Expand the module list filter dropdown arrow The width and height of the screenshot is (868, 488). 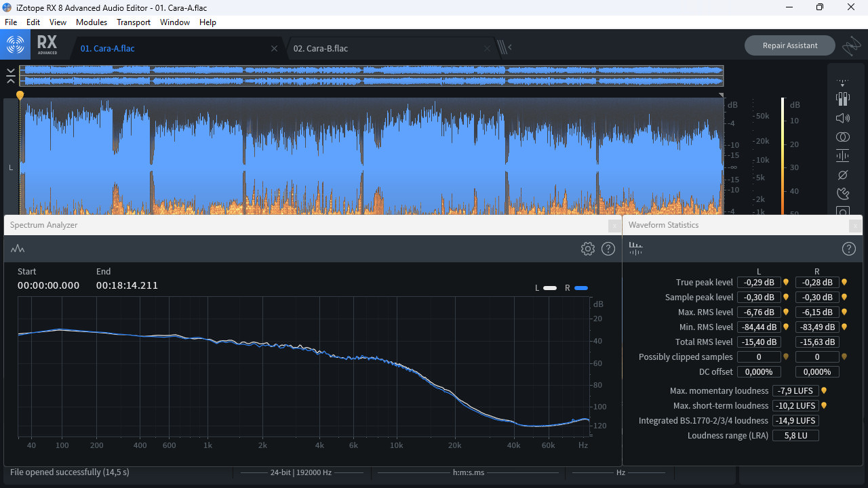click(842, 83)
